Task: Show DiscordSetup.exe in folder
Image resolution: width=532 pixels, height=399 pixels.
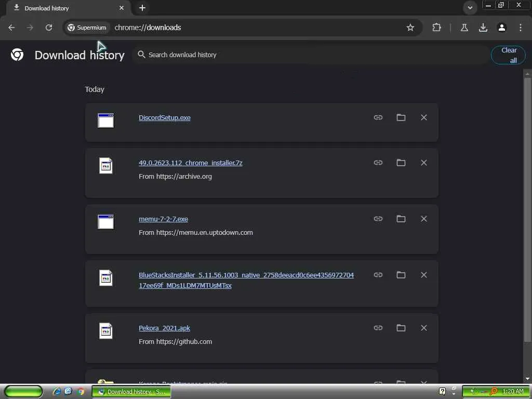Action: pyautogui.click(x=401, y=117)
